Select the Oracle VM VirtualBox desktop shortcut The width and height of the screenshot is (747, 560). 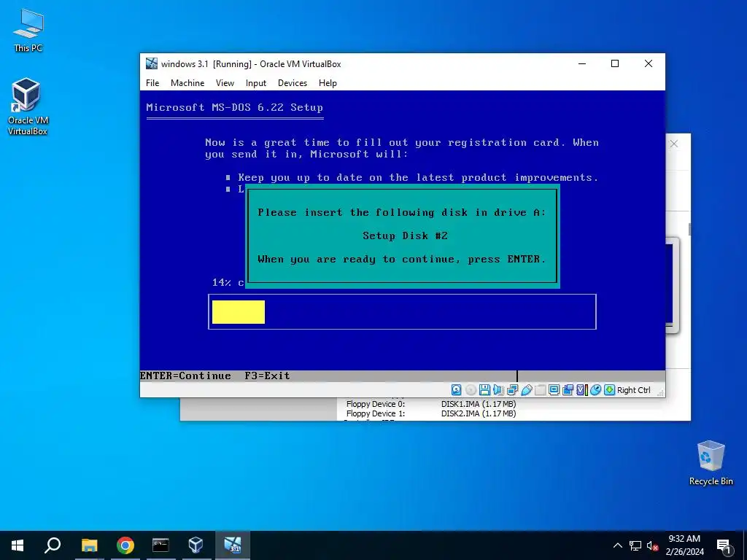27,106
